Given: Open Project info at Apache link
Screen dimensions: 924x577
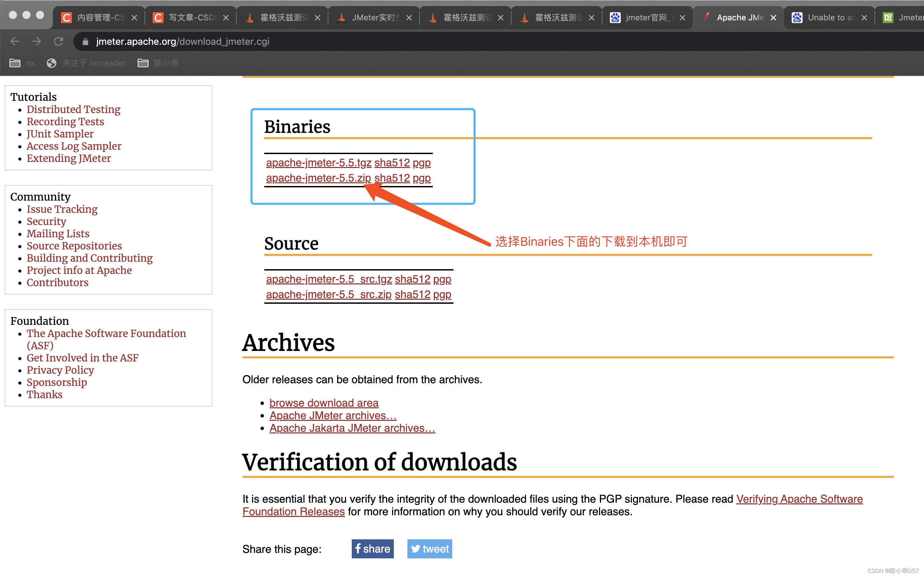Looking at the screenshot, I should tap(79, 270).
